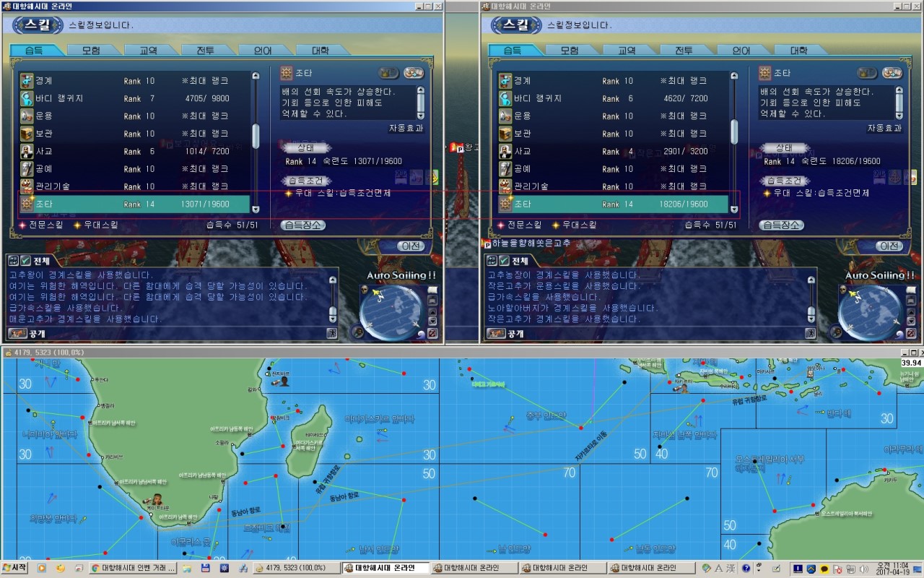Select the 경계 skill icon in the right game window
This screenshot has width=924, height=578.
click(x=506, y=81)
